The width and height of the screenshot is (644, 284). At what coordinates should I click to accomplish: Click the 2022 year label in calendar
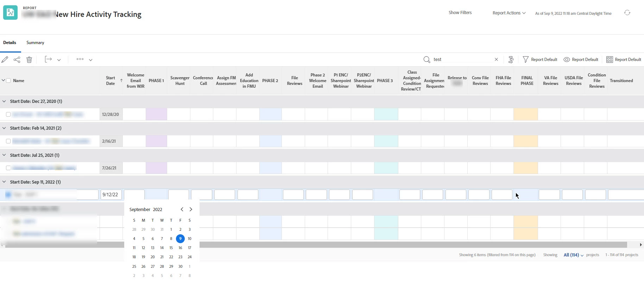(x=157, y=209)
